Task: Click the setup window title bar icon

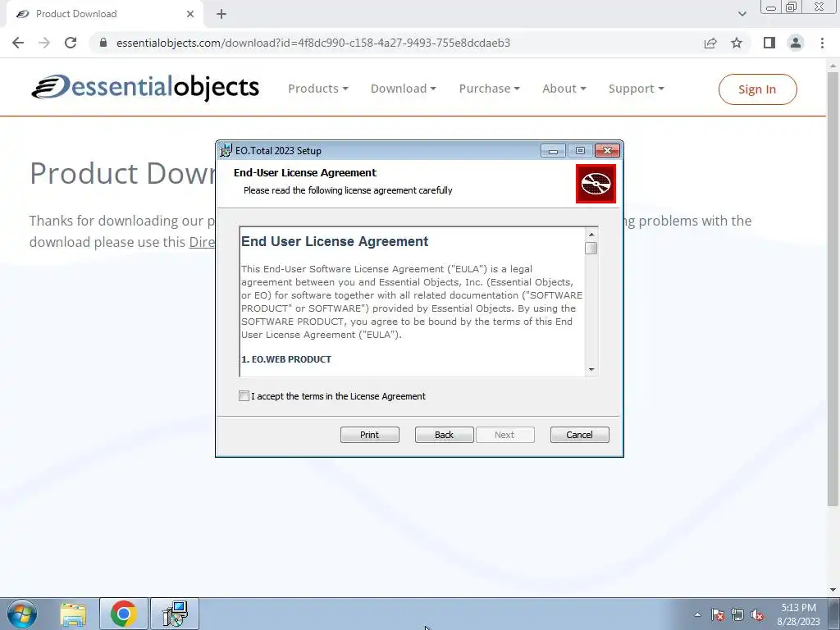Action: coord(226,151)
